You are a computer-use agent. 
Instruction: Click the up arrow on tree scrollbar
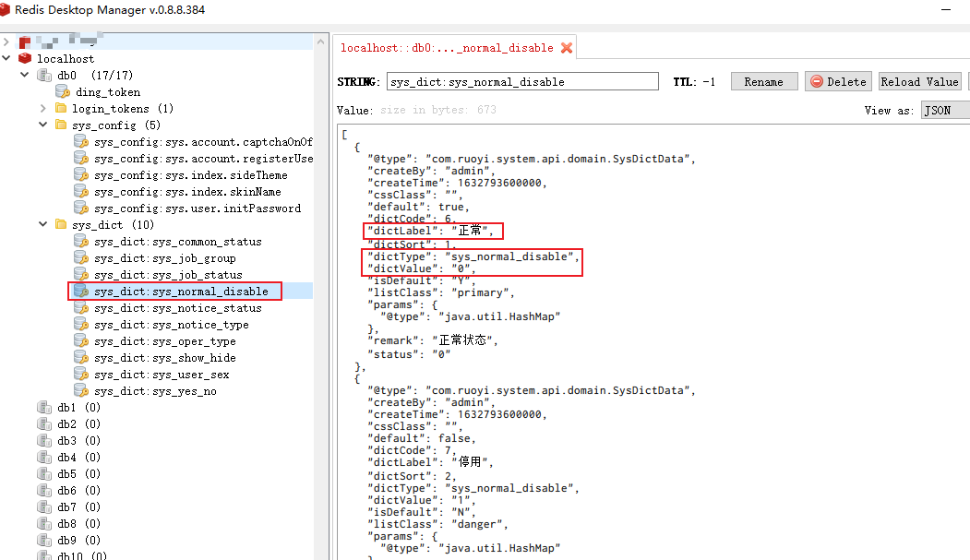coord(320,42)
